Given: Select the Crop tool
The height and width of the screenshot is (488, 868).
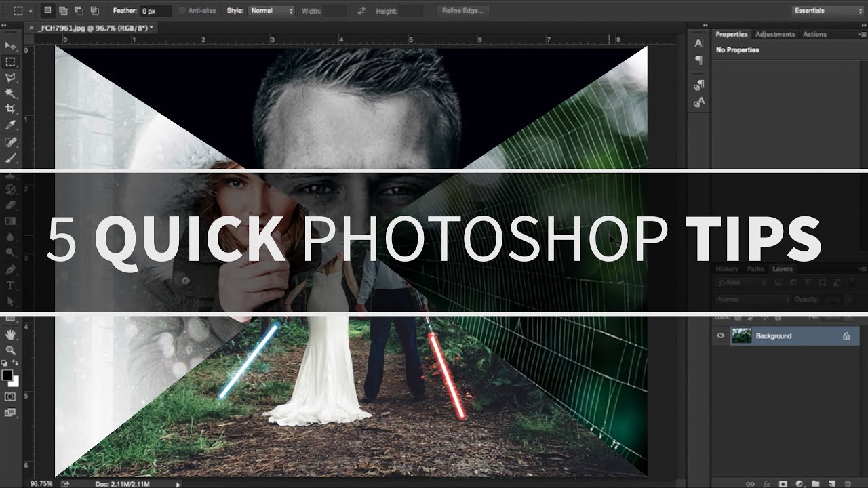Looking at the screenshot, I should coord(10,109).
